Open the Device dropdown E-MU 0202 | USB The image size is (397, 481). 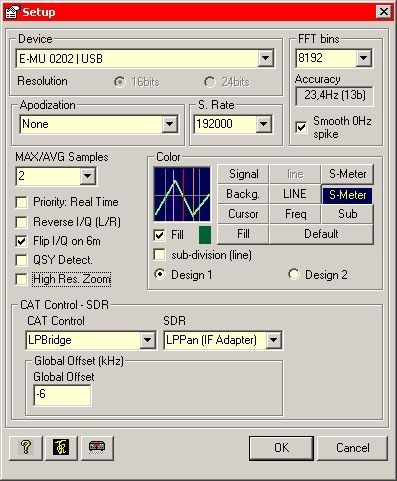[x=265, y=58]
